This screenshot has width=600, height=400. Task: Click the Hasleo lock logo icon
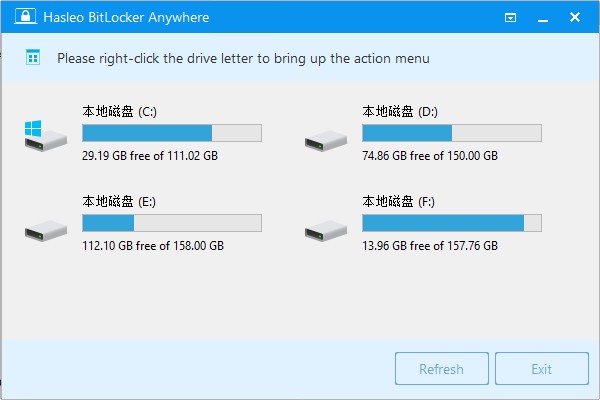click(x=15, y=17)
